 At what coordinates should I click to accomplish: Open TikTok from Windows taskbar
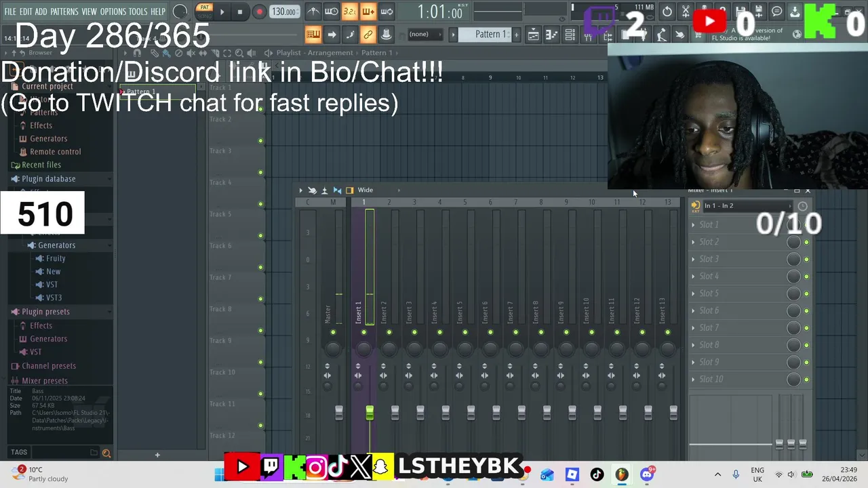[597, 474]
